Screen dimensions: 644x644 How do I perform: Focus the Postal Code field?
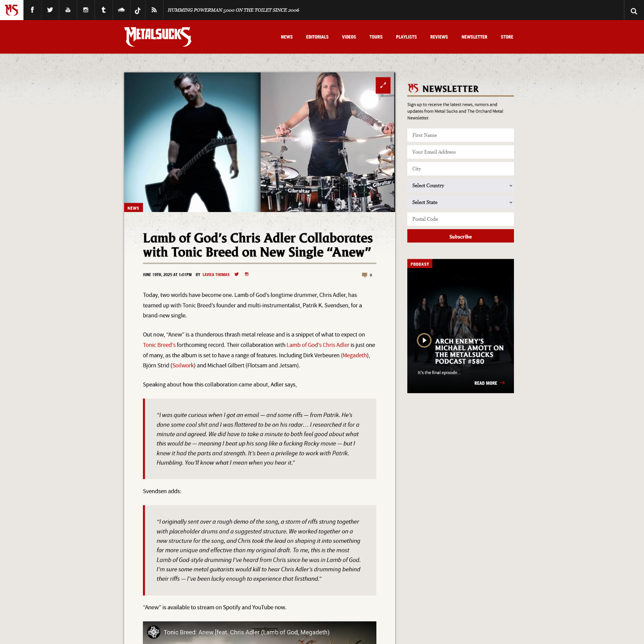[x=460, y=219]
